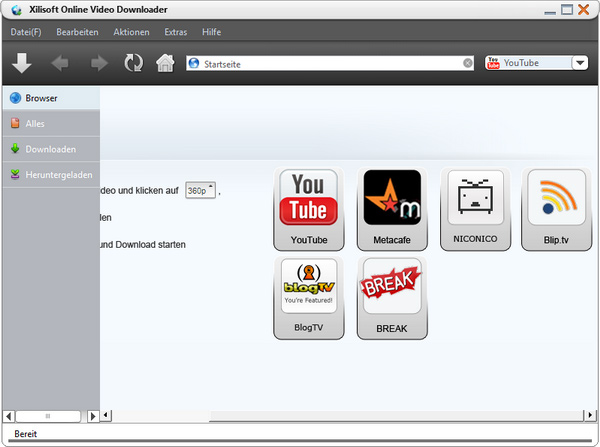The image size is (600, 447).
Task: Open the NICONICO site tile
Action: (x=475, y=209)
